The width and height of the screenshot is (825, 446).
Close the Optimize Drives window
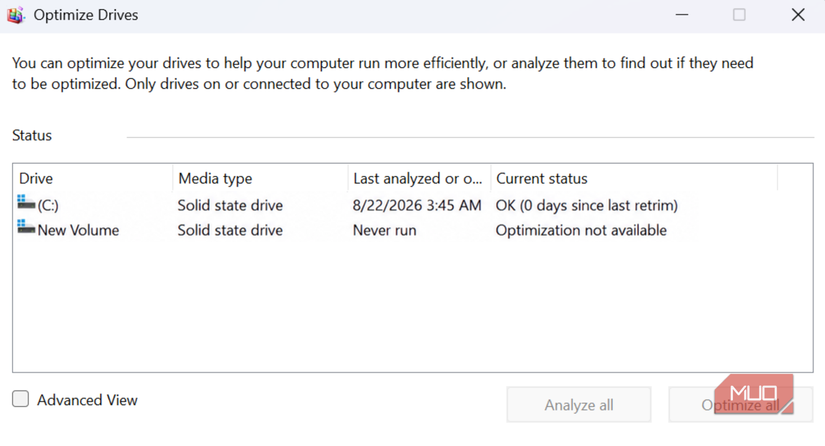(x=798, y=15)
